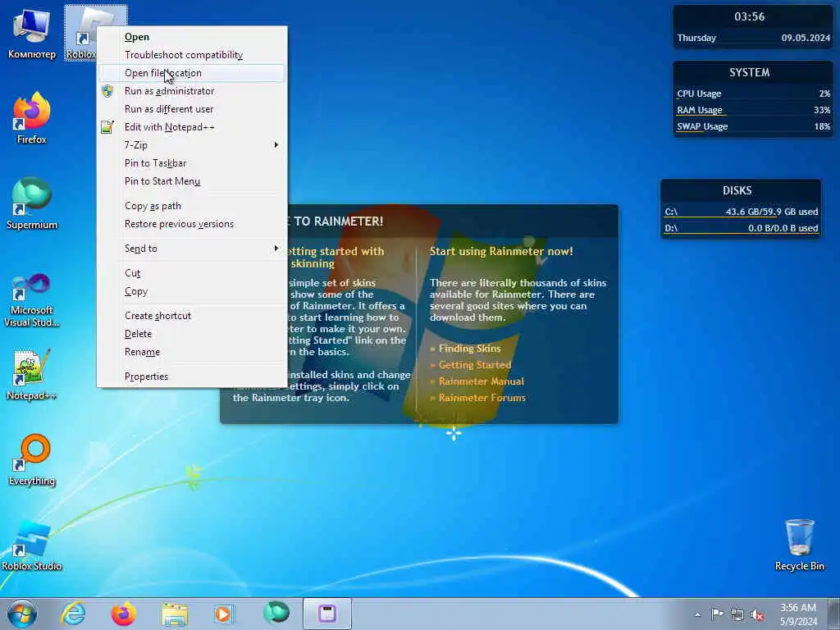Open Getting Started link in Rainmeter

475,365
